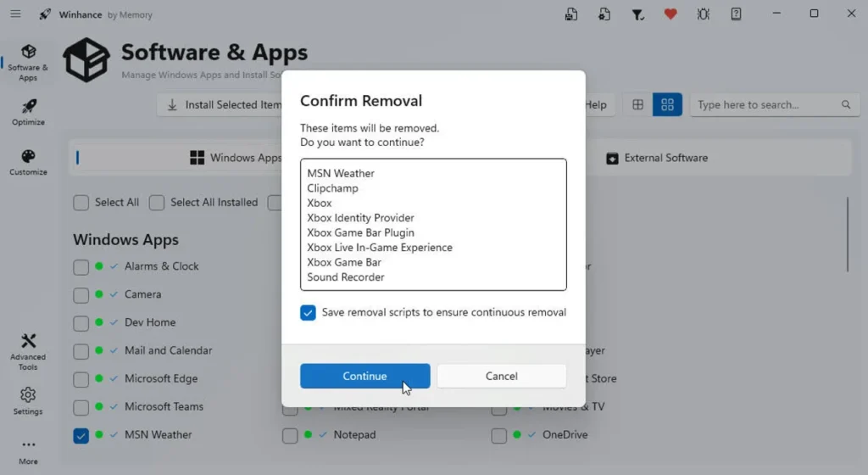Select Xbox Live In-Game Experience entry

[380, 248]
